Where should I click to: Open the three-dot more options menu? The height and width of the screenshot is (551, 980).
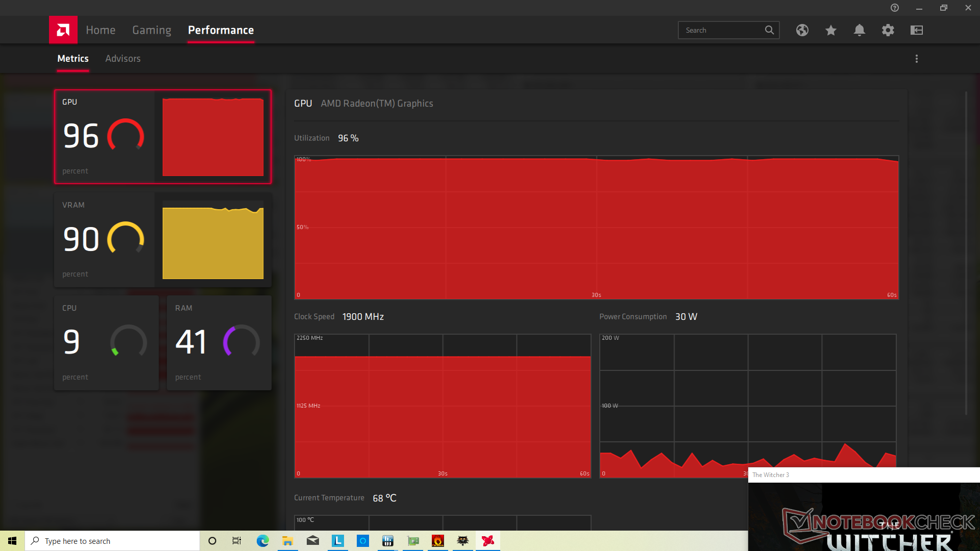coord(916,59)
